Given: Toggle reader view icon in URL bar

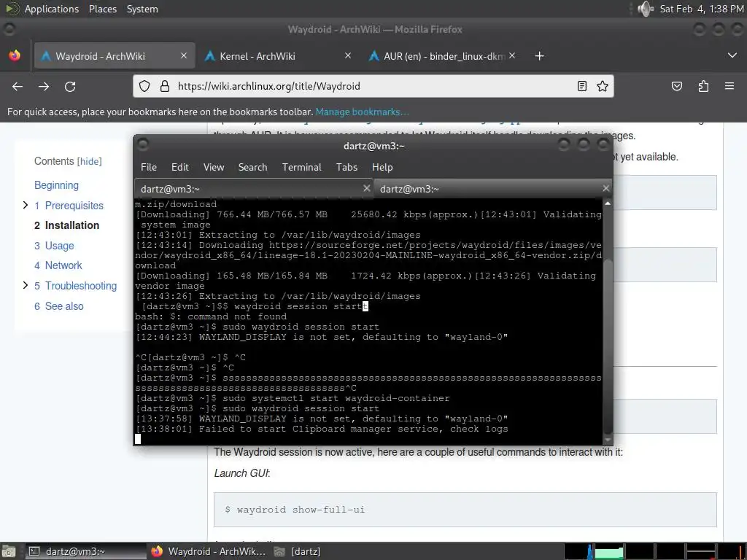Looking at the screenshot, I should click(x=581, y=86).
